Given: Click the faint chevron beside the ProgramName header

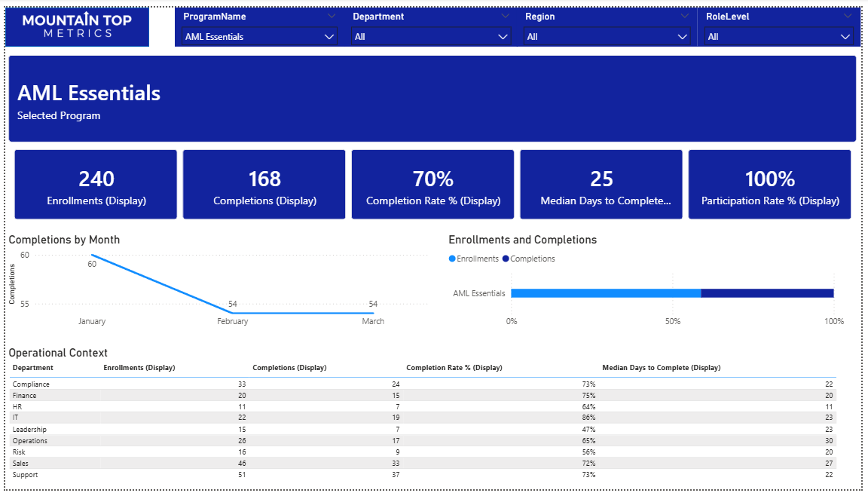Looking at the screenshot, I should (x=332, y=16).
